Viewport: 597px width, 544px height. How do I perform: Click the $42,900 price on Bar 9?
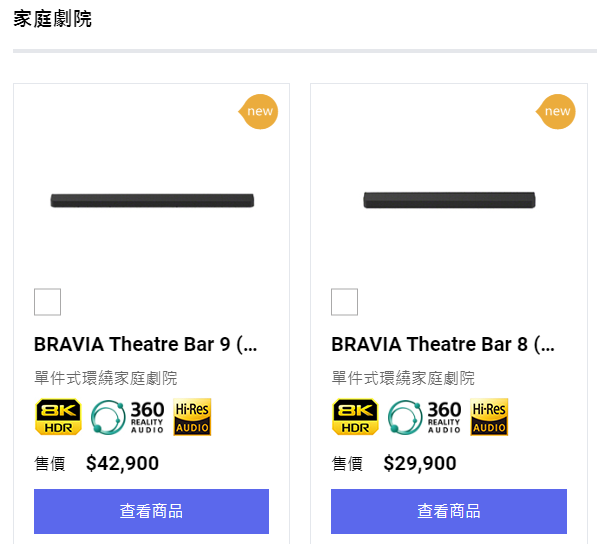click(x=122, y=463)
